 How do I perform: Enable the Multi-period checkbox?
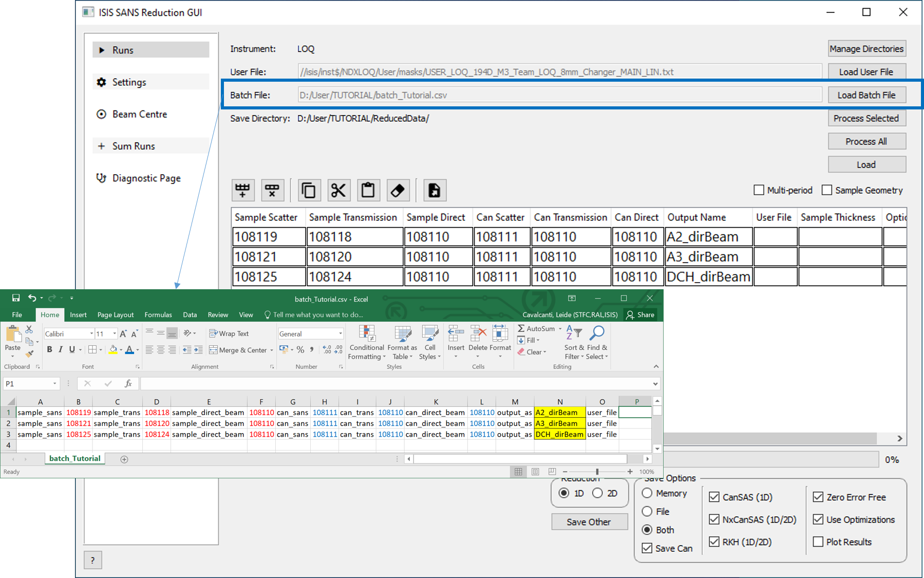click(x=759, y=190)
